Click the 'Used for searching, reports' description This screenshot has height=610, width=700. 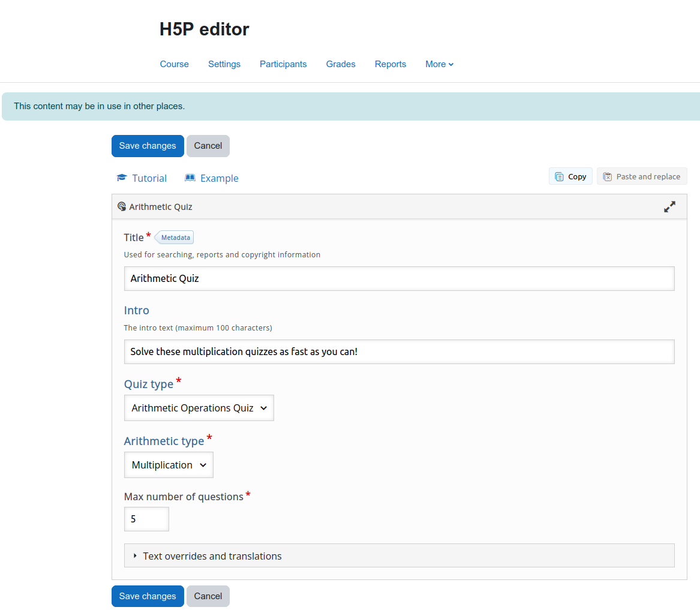coord(222,254)
